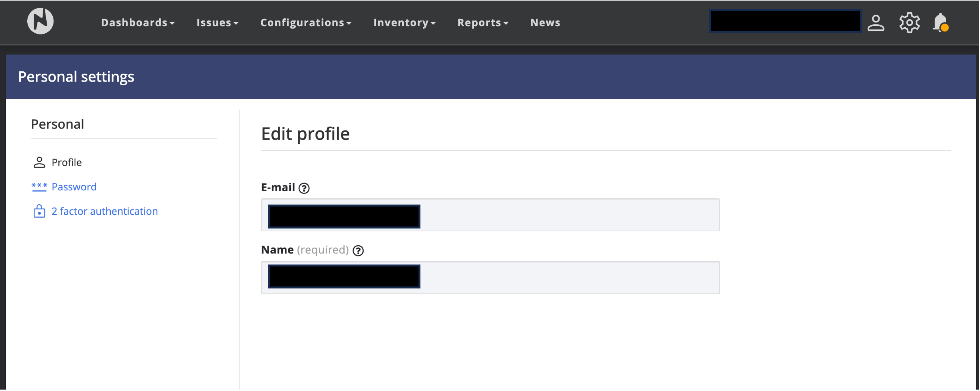This screenshot has width=980, height=391.
Task: Open the user account icon
Action: 876,22
